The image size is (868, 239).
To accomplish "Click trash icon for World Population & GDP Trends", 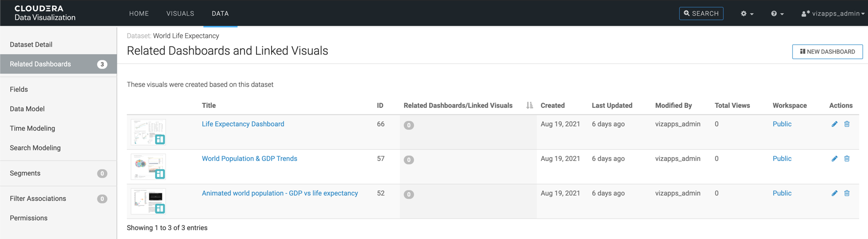I will [x=847, y=159].
